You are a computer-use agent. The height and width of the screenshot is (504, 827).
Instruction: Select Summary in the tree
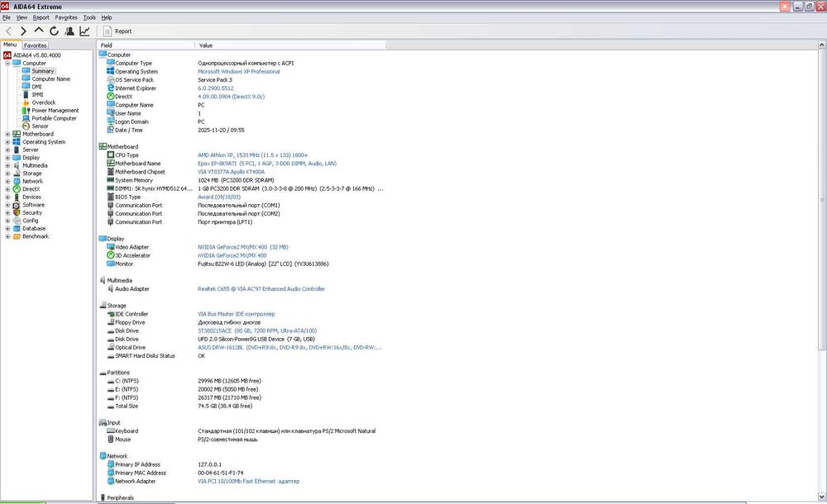42,71
